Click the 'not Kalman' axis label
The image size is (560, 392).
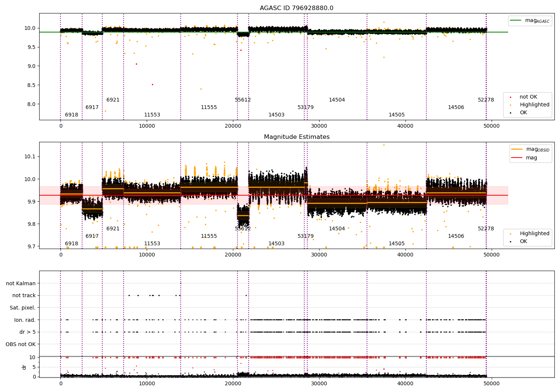coord(21,283)
